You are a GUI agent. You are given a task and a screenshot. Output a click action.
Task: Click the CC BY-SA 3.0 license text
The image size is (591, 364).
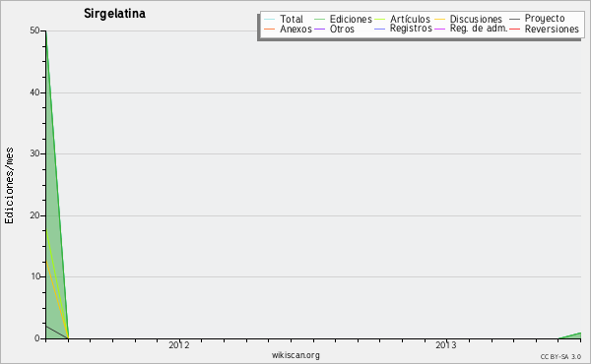(560, 356)
